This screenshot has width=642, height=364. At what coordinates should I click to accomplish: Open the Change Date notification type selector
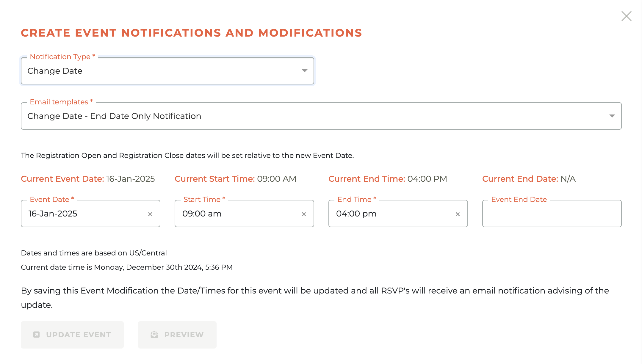click(161, 71)
